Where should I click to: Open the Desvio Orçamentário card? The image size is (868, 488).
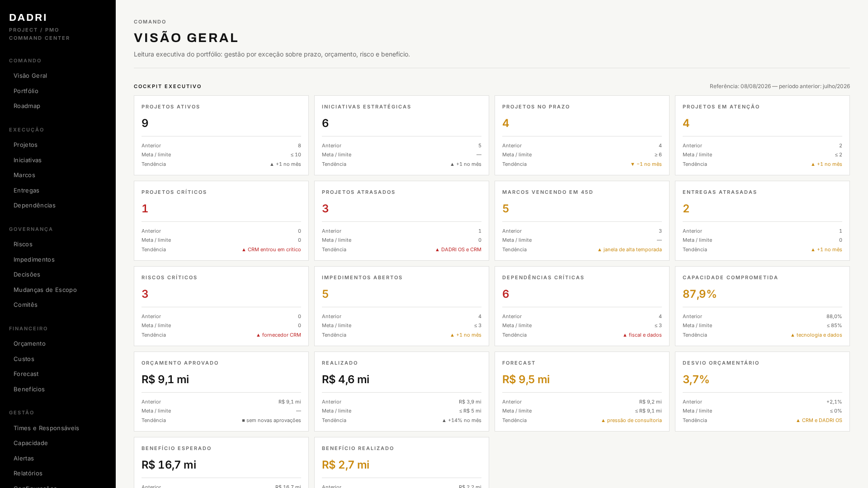[762, 391]
